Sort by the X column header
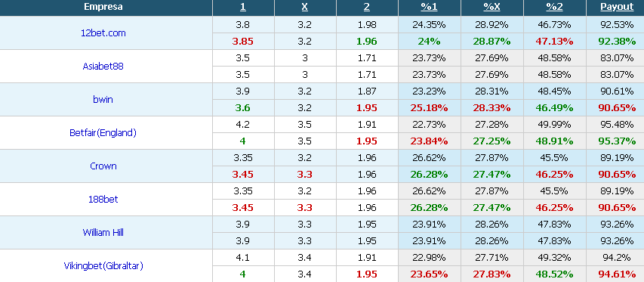 305,7
